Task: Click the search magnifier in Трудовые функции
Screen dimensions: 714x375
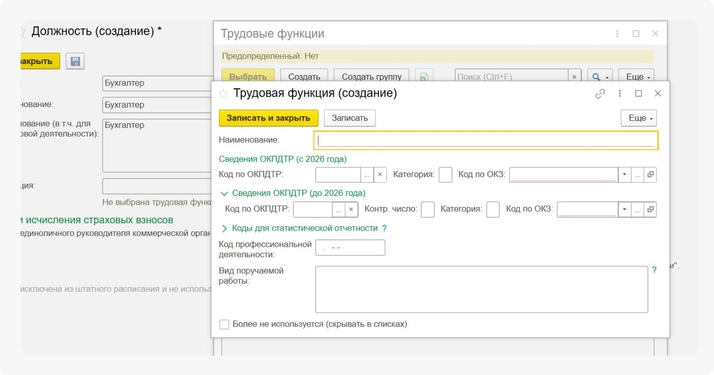Action: [599, 76]
